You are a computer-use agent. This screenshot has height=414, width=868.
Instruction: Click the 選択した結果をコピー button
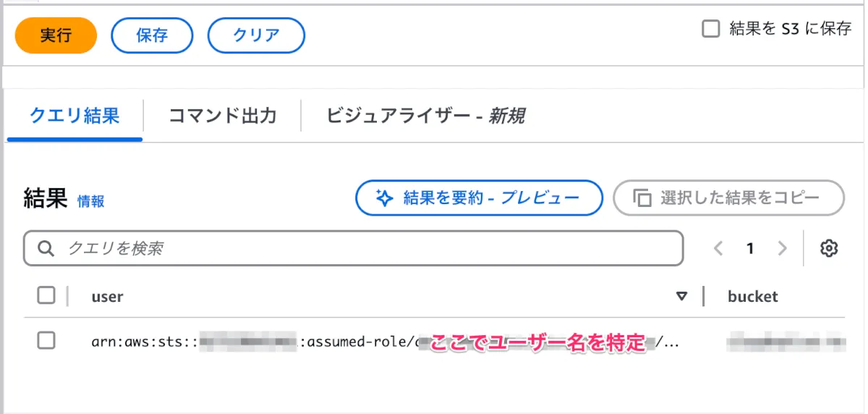[728, 198]
